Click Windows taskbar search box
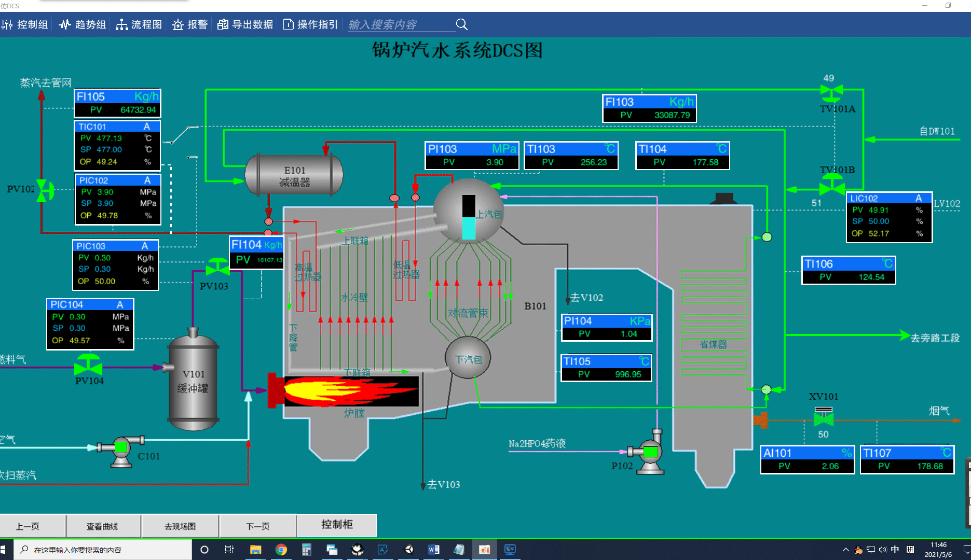Viewport: 971px width, 560px height. [103, 550]
